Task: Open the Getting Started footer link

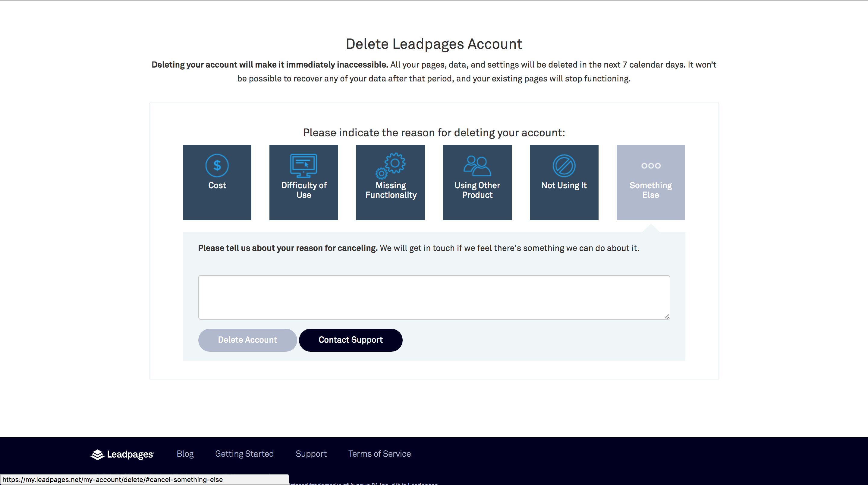Action: pyautogui.click(x=244, y=454)
